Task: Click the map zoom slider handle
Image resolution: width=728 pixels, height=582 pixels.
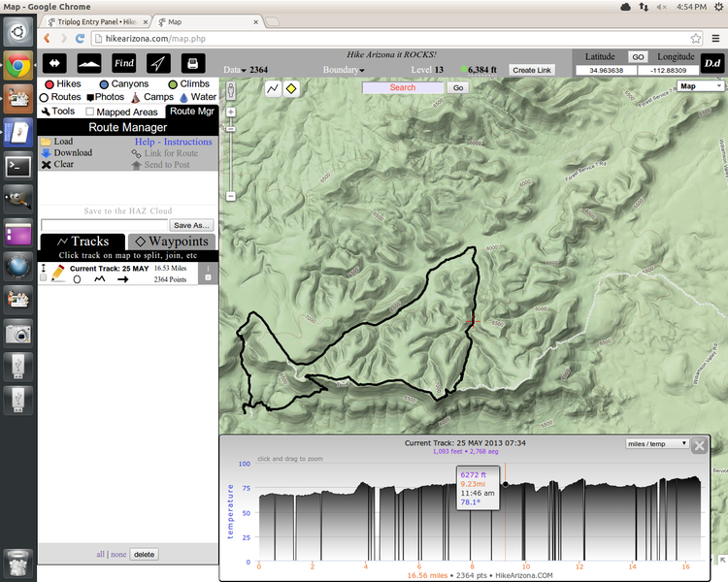Action: [231, 129]
